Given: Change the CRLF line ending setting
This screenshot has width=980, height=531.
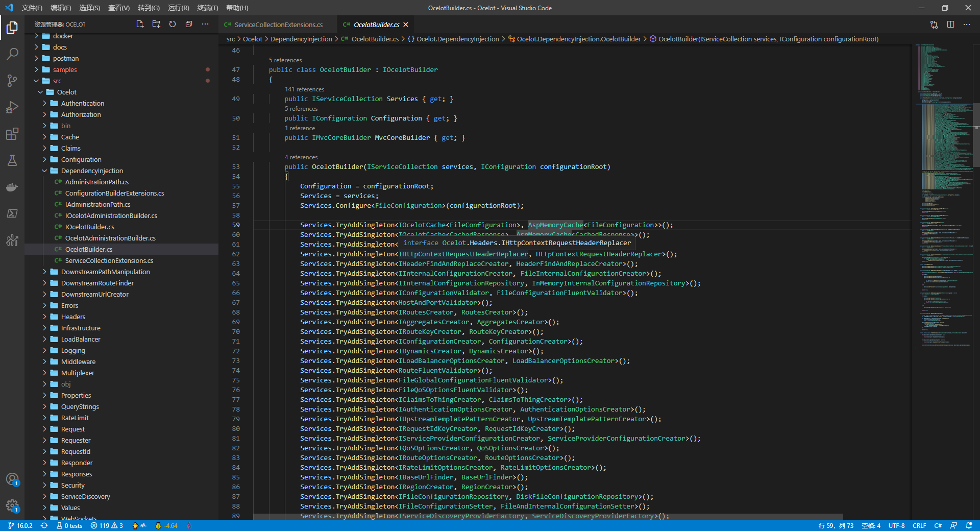Looking at the screenshot, I should pyautogui.click(x=919, y=525).
